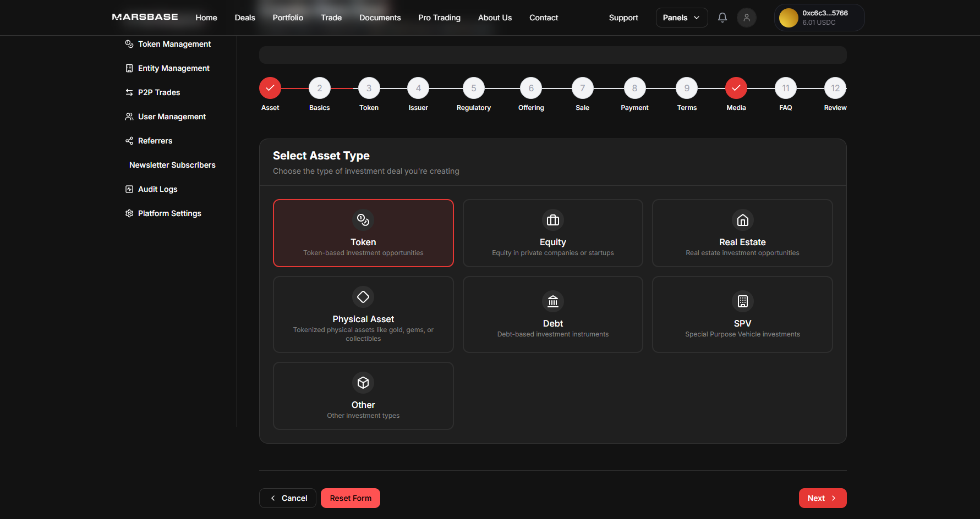Click the Other cube icon
980x519 pixels.
(363, 383)
